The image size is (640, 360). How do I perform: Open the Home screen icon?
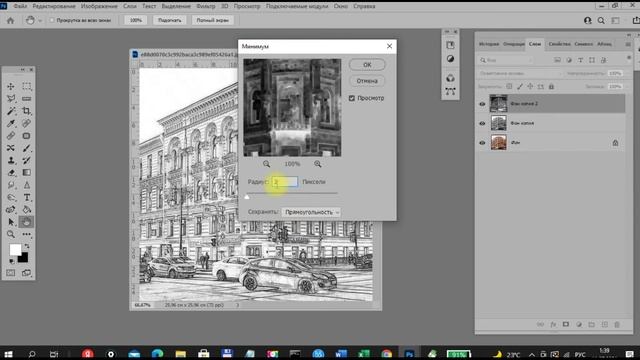click(11, 20)
